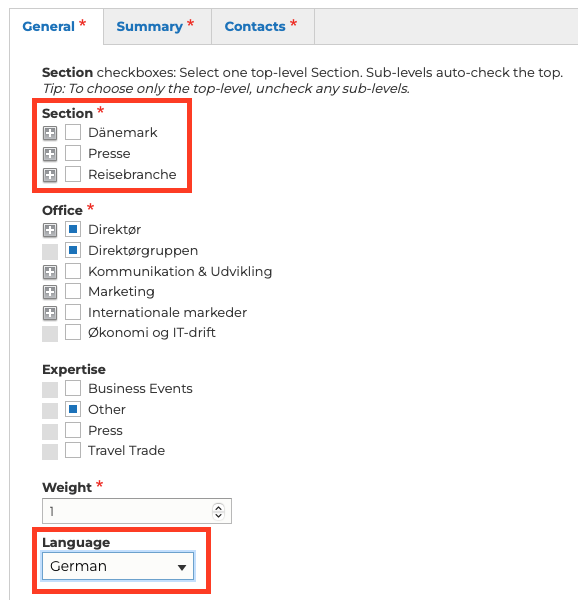The image size is (578, 600).
Task: Open the Contacts tab
Action: point(263,26)
